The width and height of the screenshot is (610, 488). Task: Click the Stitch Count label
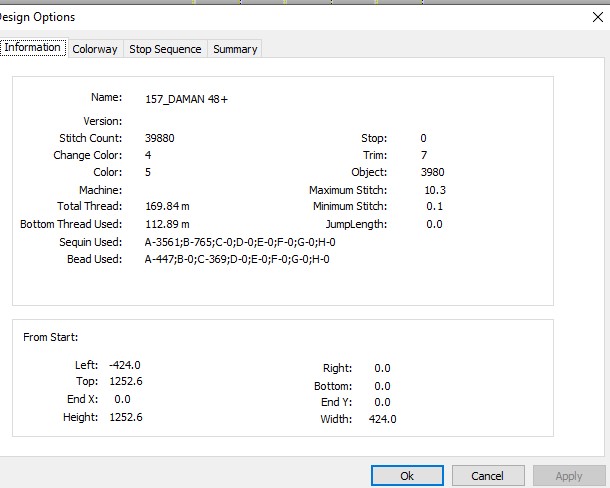point(90,138)
